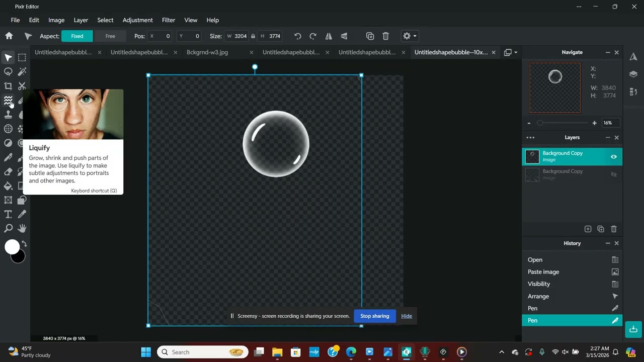Screen dimensions: 644x362
Task: Collapse the History panel
Action: (608, 243)
